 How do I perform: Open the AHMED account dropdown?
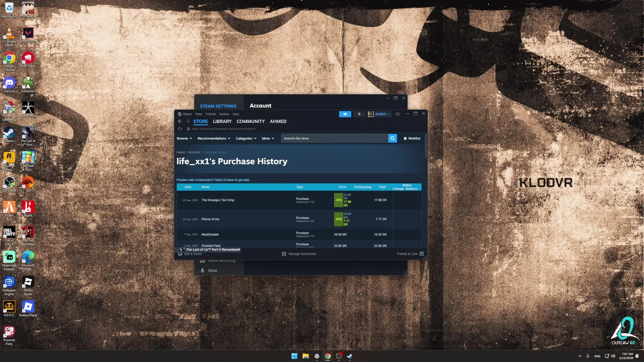pyautogui.click(x=379, y=114)
